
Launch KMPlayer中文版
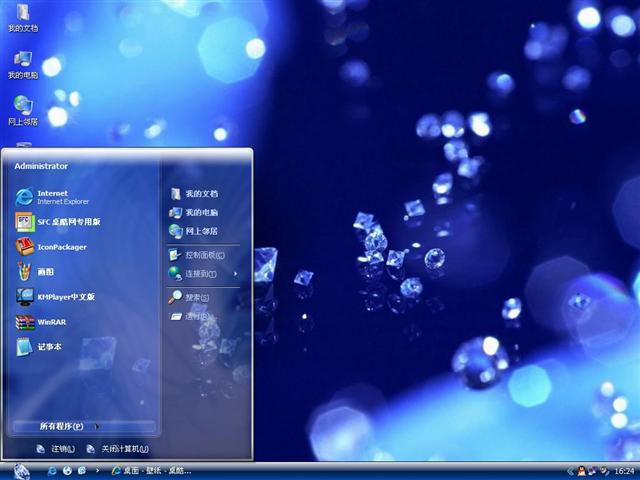[56, 297]
